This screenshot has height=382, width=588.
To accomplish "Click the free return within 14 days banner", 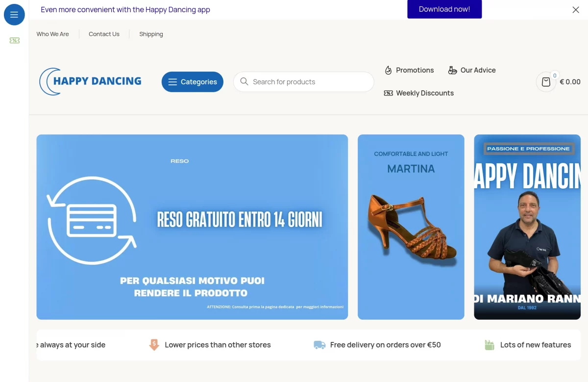I will (x=192, y=227).
